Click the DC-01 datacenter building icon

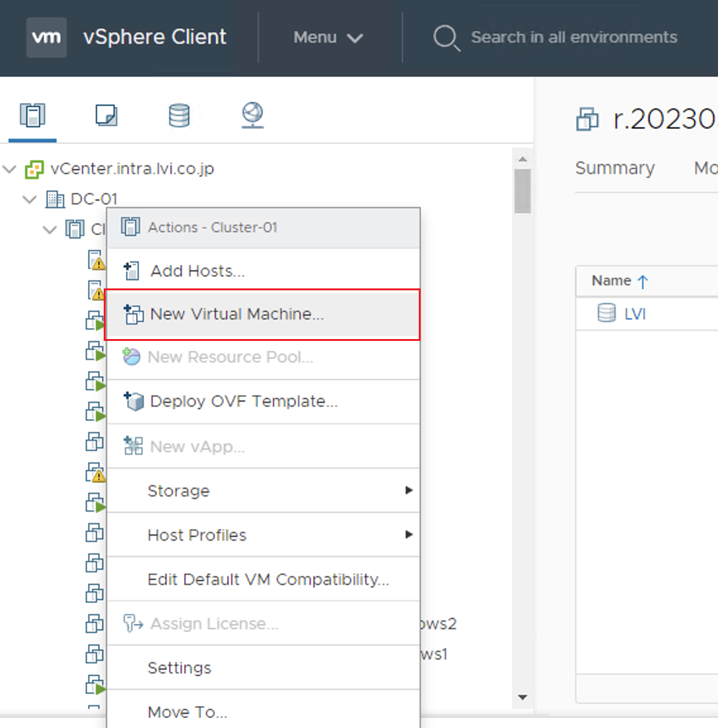point(55,199)
